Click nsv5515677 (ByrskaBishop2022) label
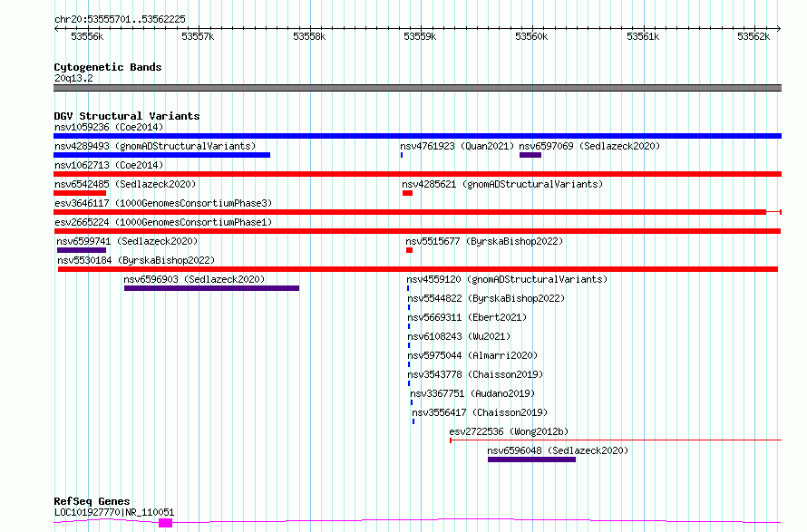Viewport: 807px width, 532px height. pos(484,241)
